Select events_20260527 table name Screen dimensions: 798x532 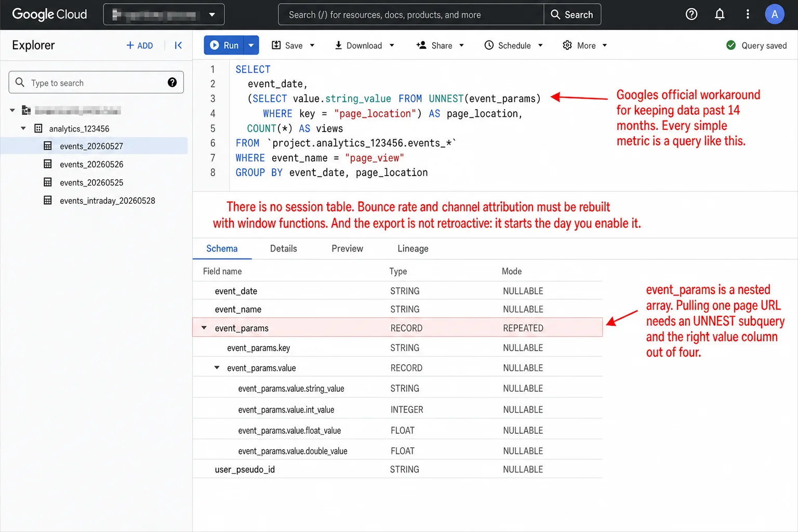pos(91,147)
